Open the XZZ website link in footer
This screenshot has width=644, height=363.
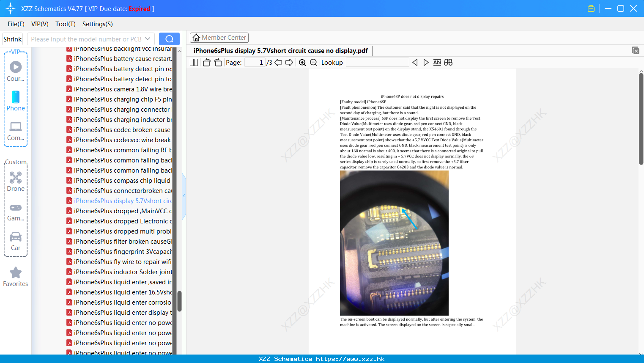point(350,359)
